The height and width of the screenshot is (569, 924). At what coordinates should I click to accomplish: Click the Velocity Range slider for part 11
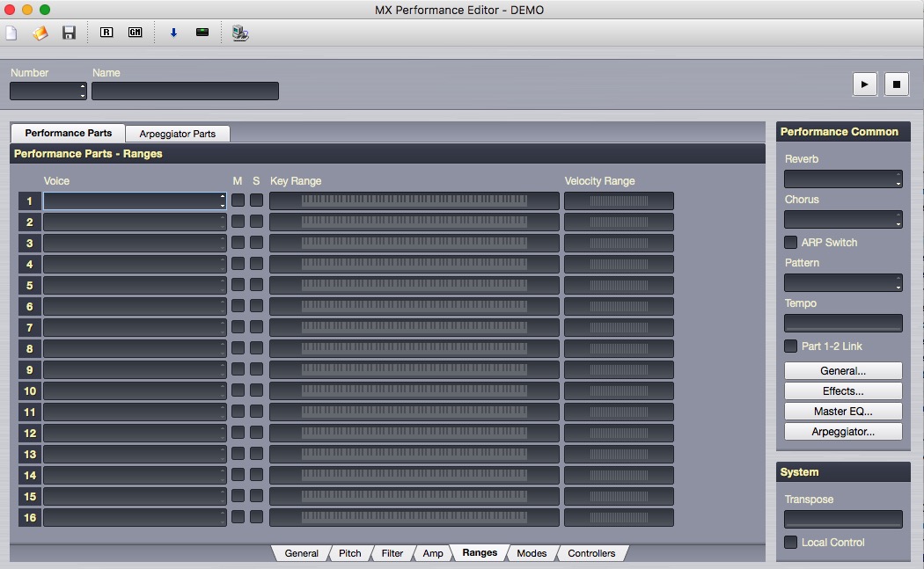click(x=619, y=412)
